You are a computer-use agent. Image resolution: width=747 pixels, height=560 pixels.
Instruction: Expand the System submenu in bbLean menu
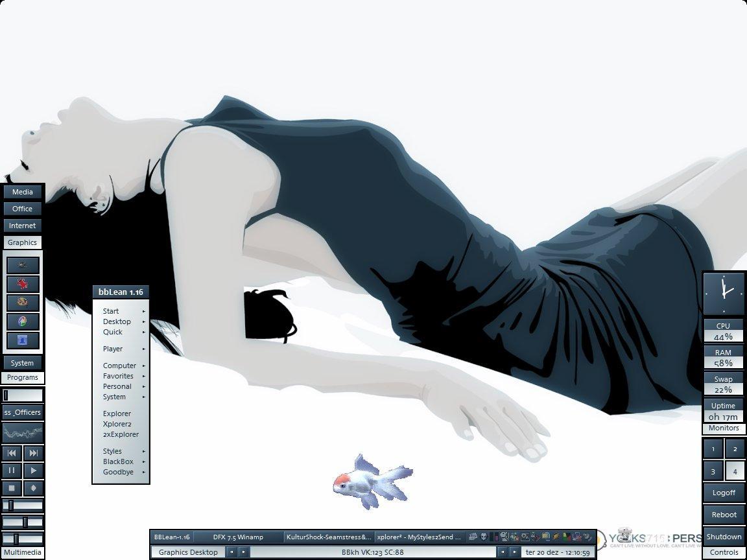click(x=121, y=397)
